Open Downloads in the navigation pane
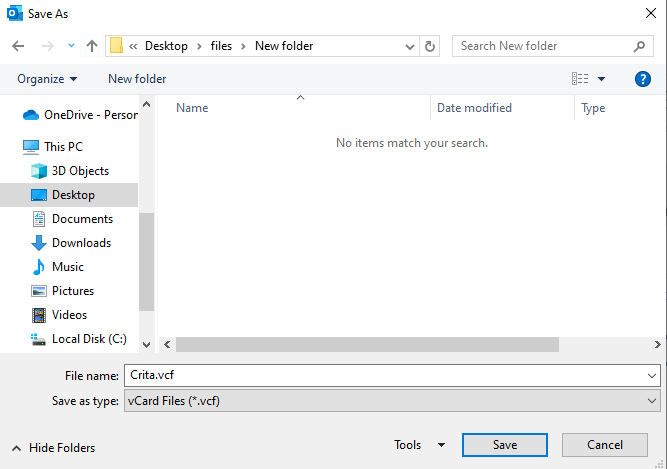The width and height of the screenshot is (667, 469). pos(71,243)
